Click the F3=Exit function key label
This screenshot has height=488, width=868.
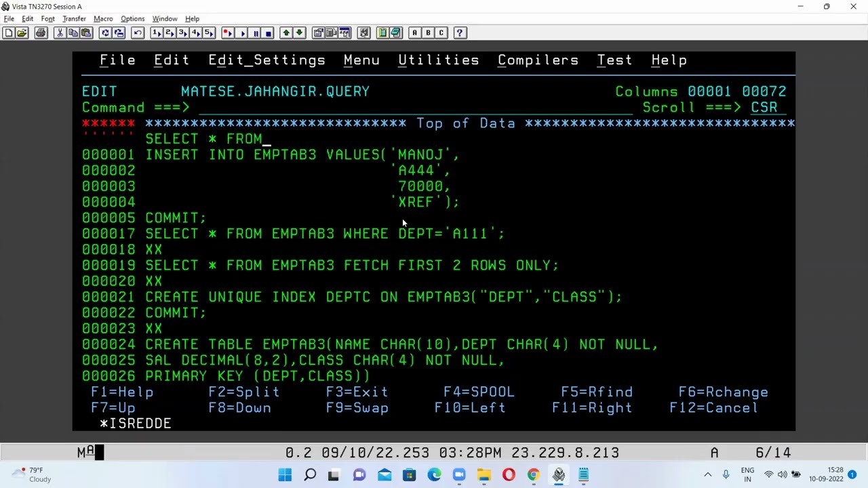tap(357, 392)
